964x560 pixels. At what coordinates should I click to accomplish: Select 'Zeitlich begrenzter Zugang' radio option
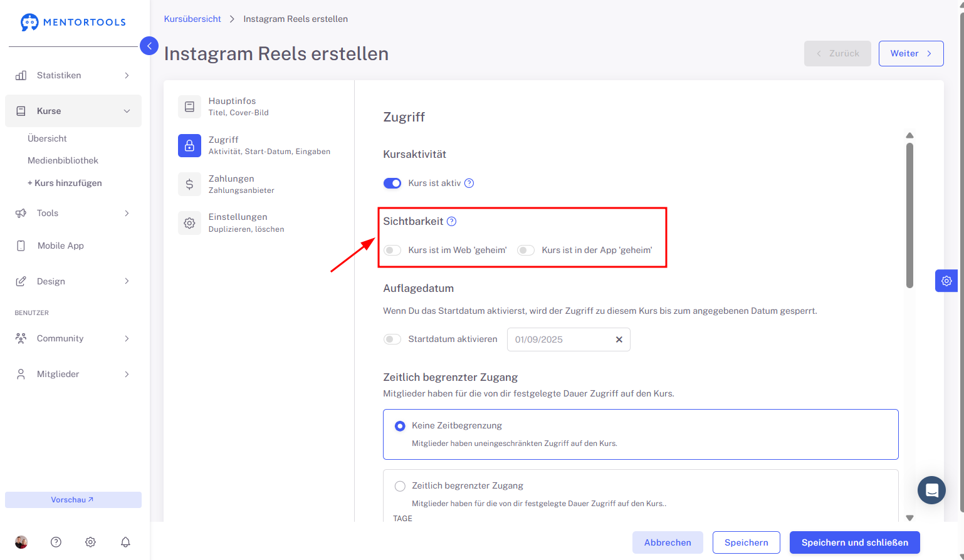pos(400,486)
